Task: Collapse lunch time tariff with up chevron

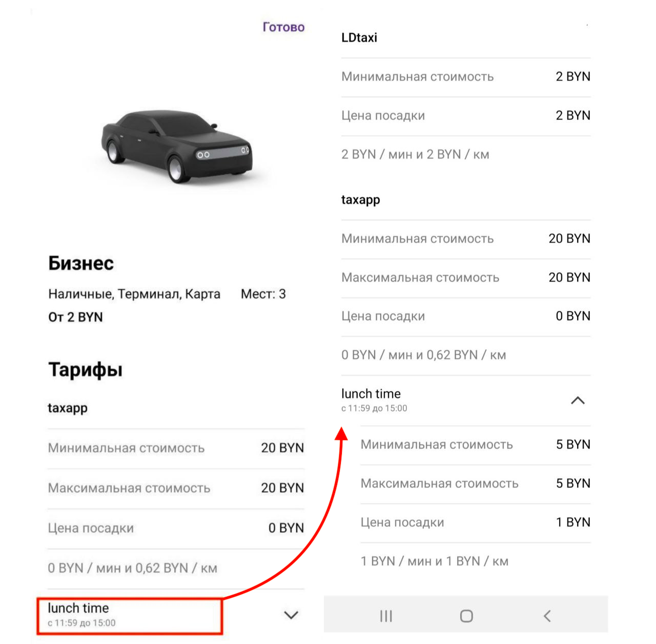Action: click(x=578, y=400)
